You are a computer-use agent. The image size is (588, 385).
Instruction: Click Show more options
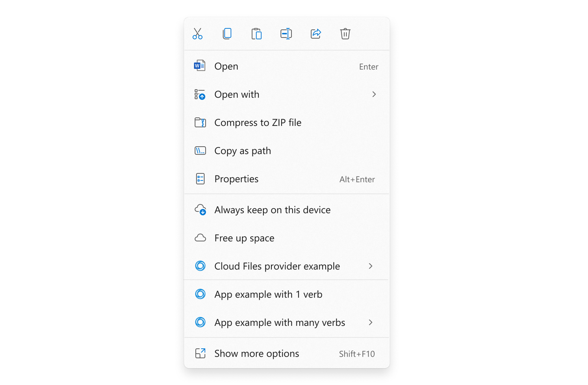pos(287,353)
